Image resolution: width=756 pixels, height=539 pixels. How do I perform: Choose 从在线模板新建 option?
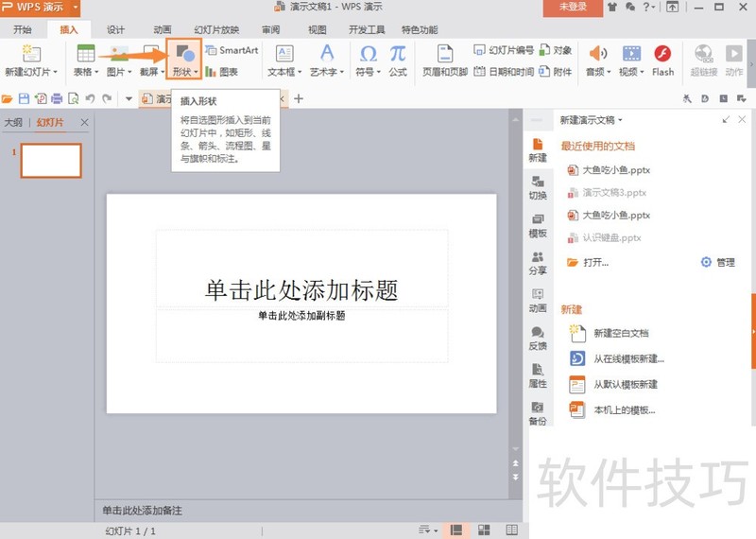[617, 358]
